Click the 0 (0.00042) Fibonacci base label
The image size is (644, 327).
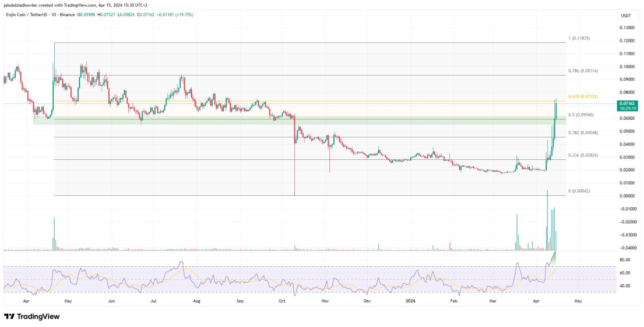(x=579, y=191)
